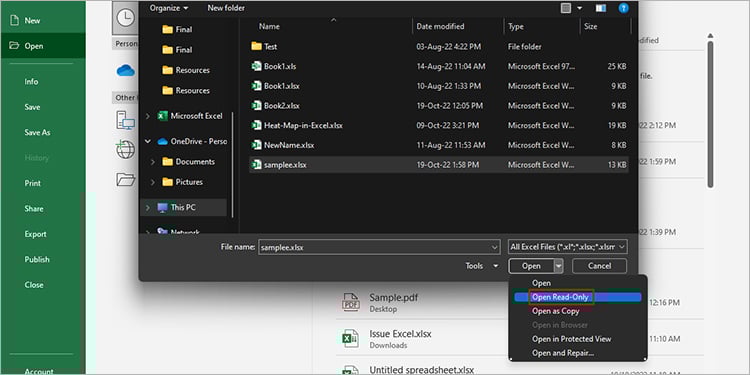Viewport: 750px width, 375px height.
Task: Click Close in Excel's backstage sidebar
Action: click(34, 285)
